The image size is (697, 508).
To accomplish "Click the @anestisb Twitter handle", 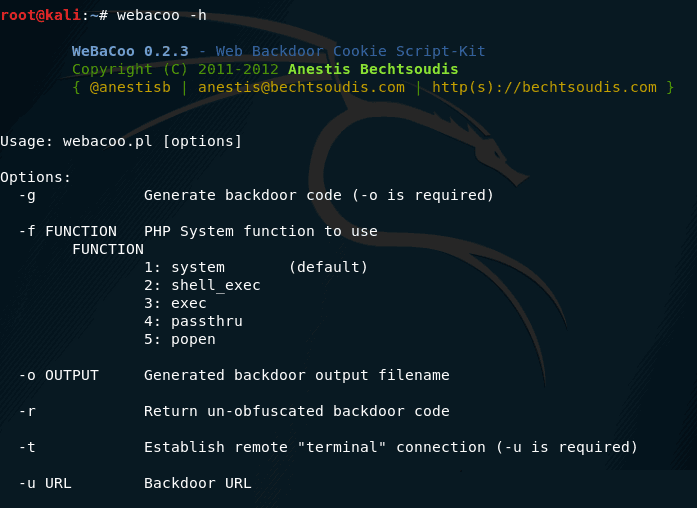I will 130,87.
